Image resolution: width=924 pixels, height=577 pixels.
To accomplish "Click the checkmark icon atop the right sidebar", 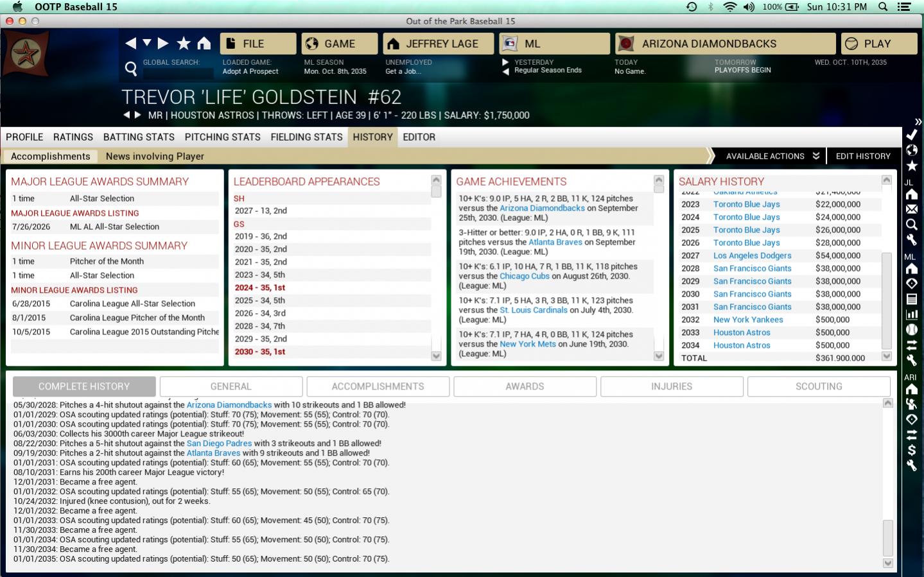I will pyautogui.click(x=911, y=135).
